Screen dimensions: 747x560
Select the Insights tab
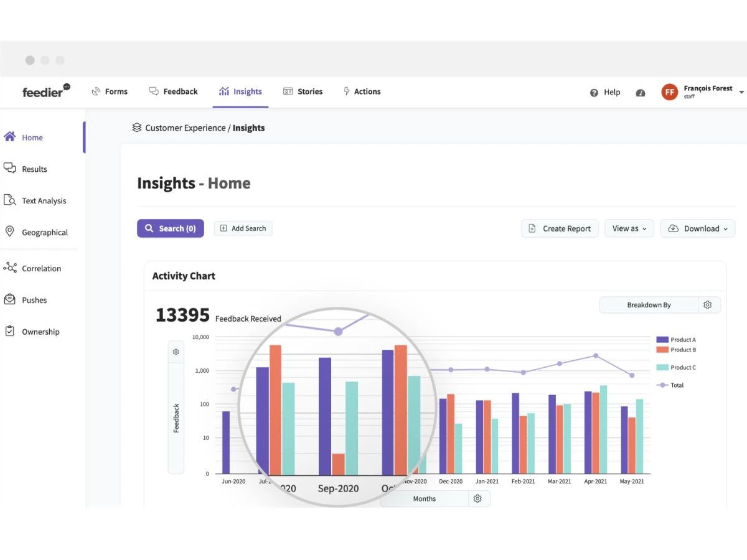coord(240,91)
